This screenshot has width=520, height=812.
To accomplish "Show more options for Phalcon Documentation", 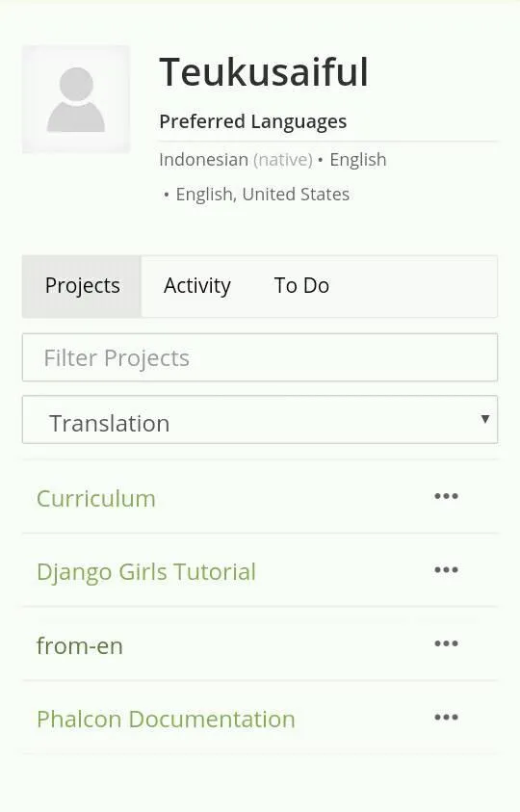I will click(x=446, y=718).
